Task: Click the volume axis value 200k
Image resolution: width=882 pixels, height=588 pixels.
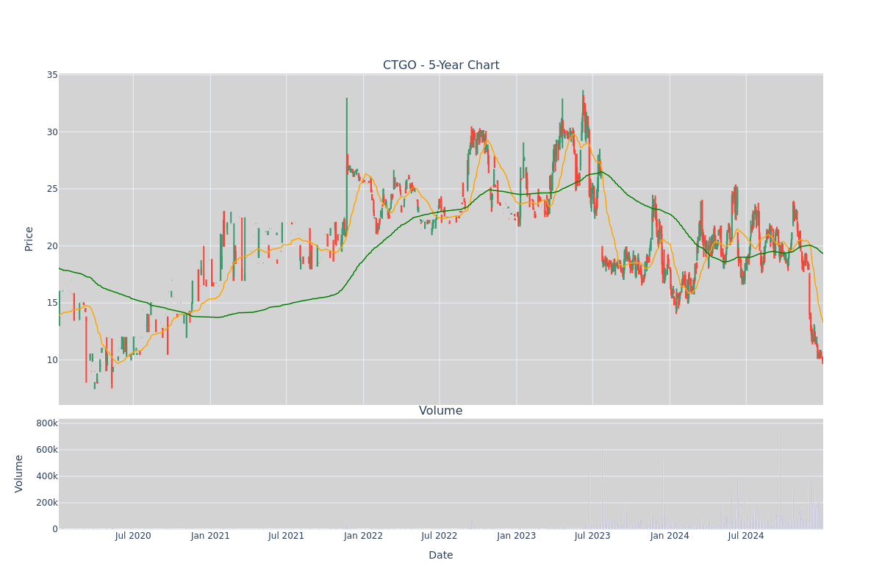Action: pos(47,503)
